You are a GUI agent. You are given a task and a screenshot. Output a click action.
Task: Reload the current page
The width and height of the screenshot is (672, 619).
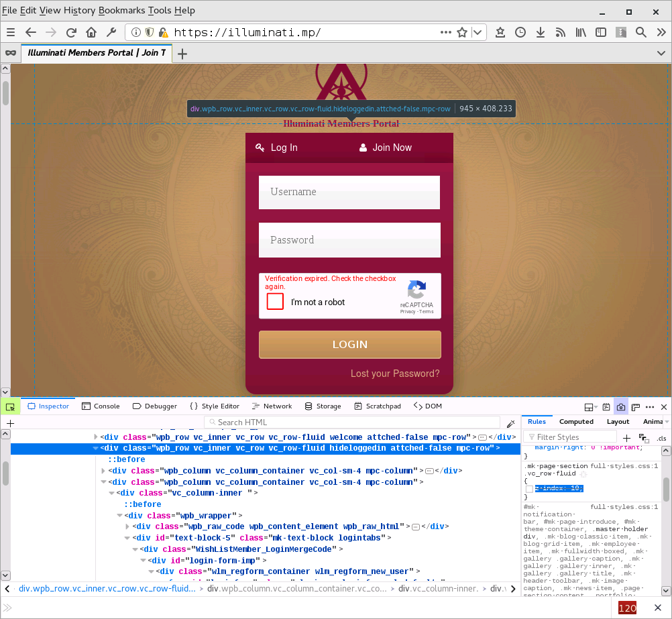tap(71, 32)
